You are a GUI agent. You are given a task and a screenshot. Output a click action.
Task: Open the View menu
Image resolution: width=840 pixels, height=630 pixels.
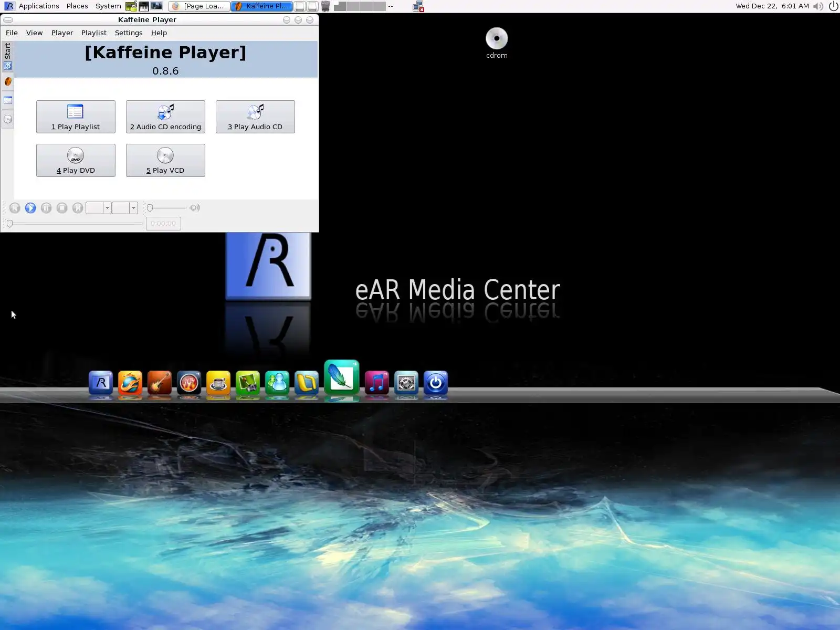[34, 33]
